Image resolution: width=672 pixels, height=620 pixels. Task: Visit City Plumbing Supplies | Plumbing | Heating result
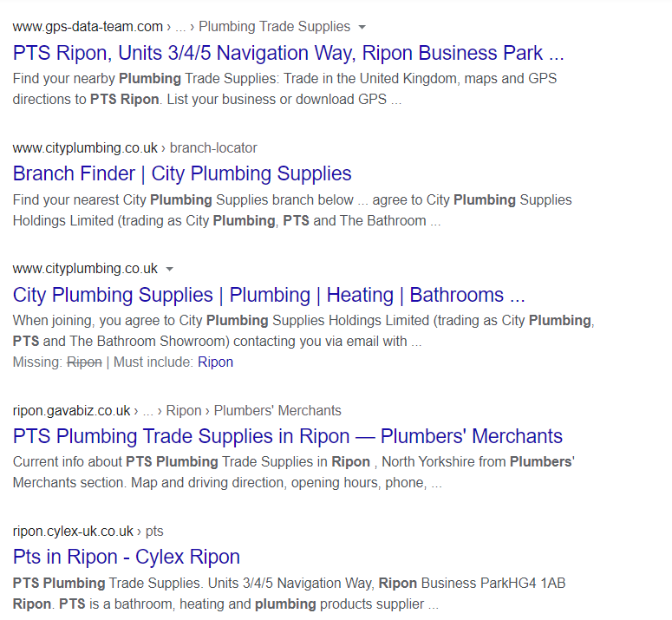[x=269, y=295]
